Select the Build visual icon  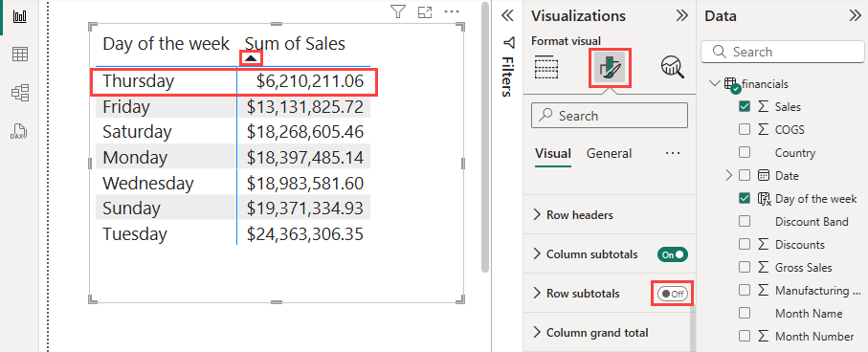pyautogui.click(x=546, y=68)
